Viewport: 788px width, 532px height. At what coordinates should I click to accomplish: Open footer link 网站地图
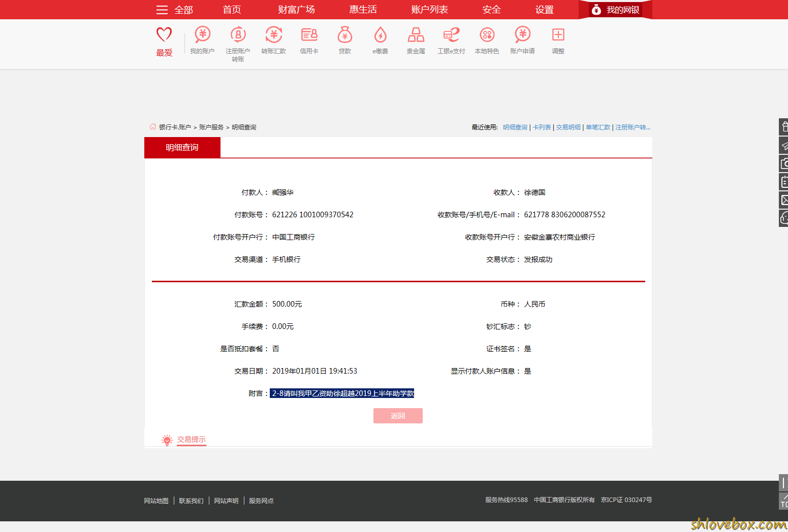(x=156, y=501)
